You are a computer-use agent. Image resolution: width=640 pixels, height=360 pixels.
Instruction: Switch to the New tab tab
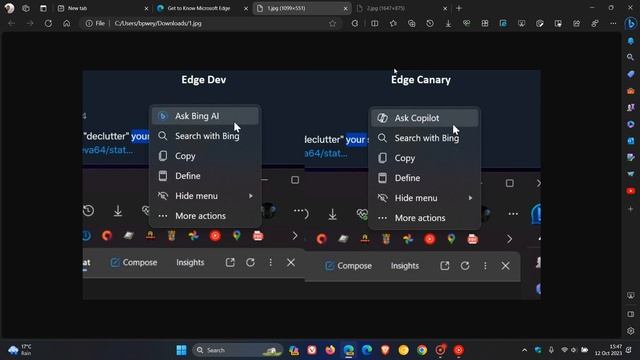point(102,8)
